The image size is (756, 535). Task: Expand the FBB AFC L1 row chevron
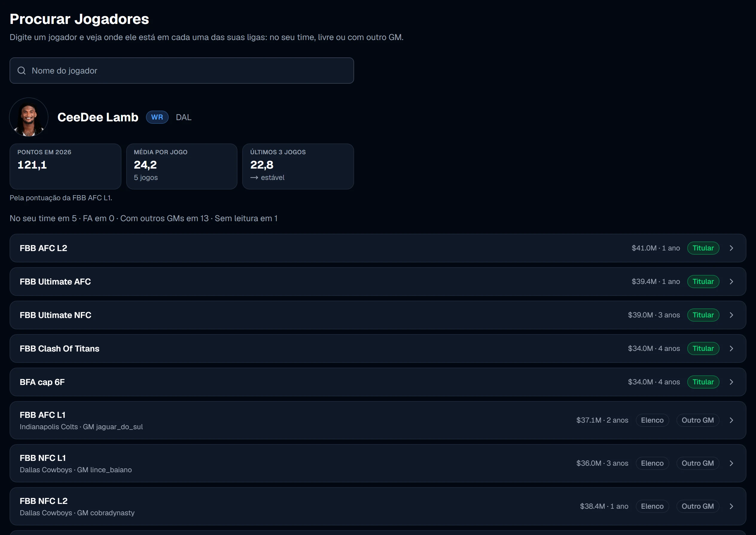[x=731, y=420]
